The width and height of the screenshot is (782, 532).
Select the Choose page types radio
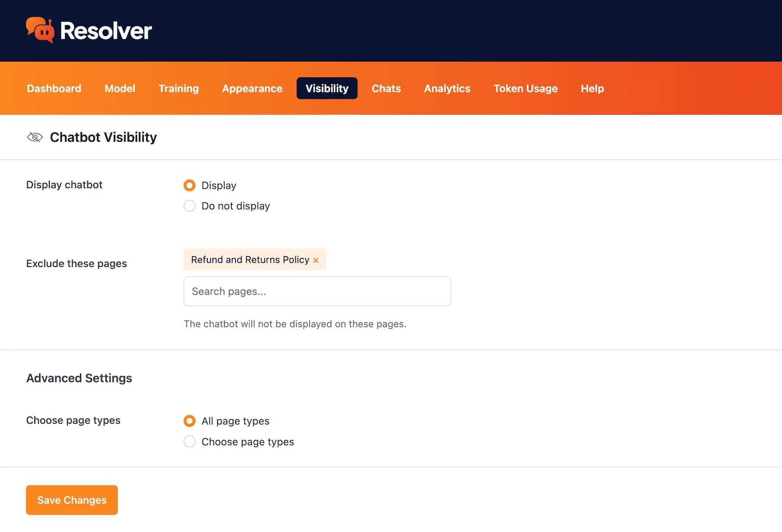coord(189,442)
